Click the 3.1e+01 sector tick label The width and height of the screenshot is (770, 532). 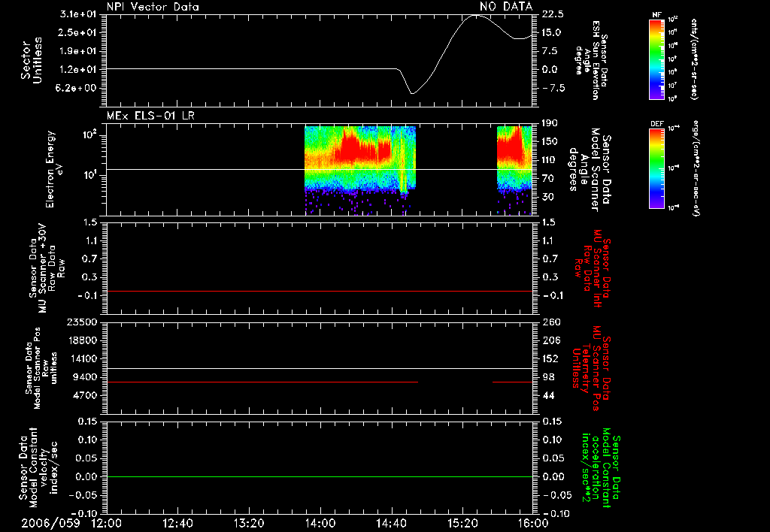tap(78, 14)
